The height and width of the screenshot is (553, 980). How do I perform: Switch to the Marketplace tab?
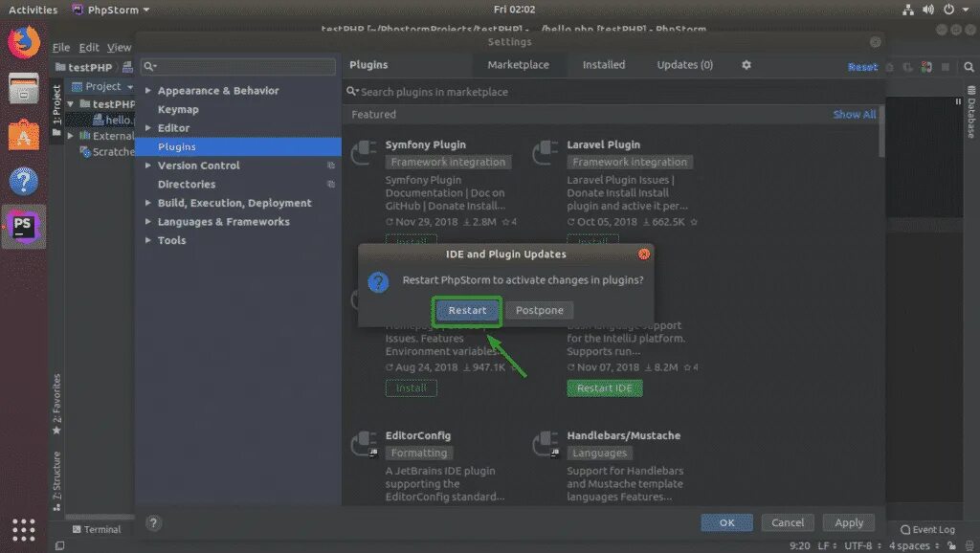point(518,65)
